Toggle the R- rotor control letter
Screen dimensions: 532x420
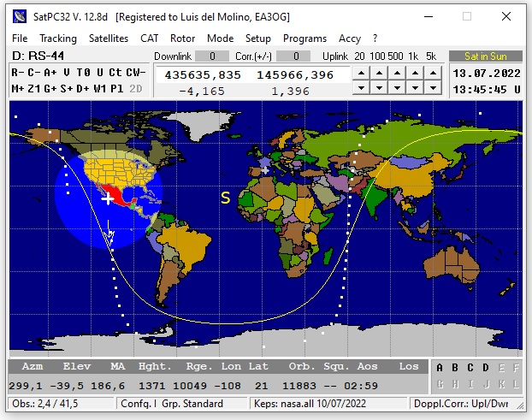17,73
